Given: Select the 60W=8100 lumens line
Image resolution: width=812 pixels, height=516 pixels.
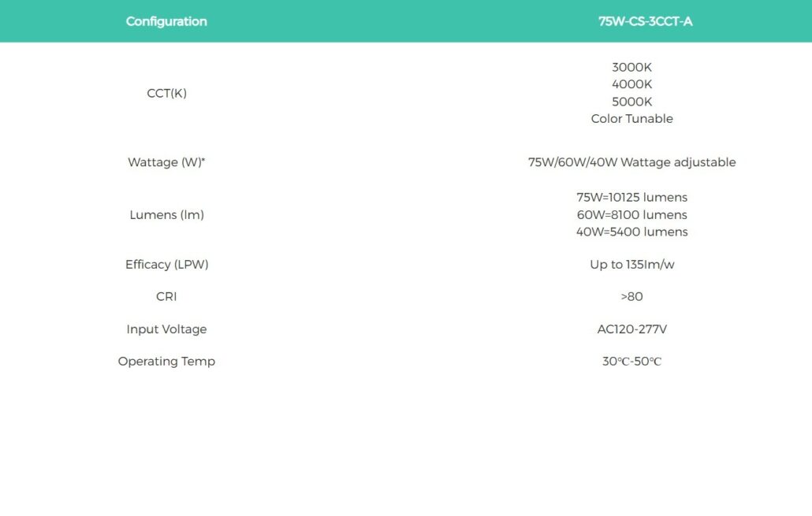Looking at the screenshot, I should (631, 214).
